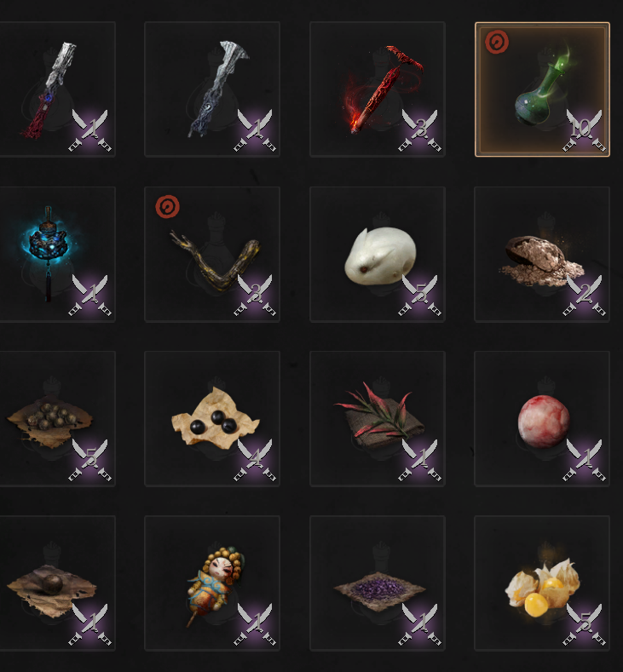Select the purple powder on cloth

pos(378,583)
